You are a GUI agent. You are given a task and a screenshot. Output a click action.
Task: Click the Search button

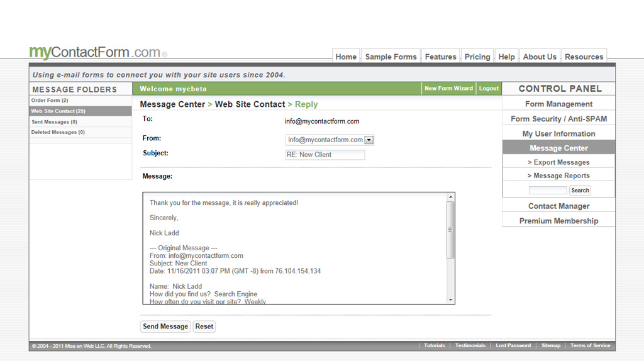point(580,190)
